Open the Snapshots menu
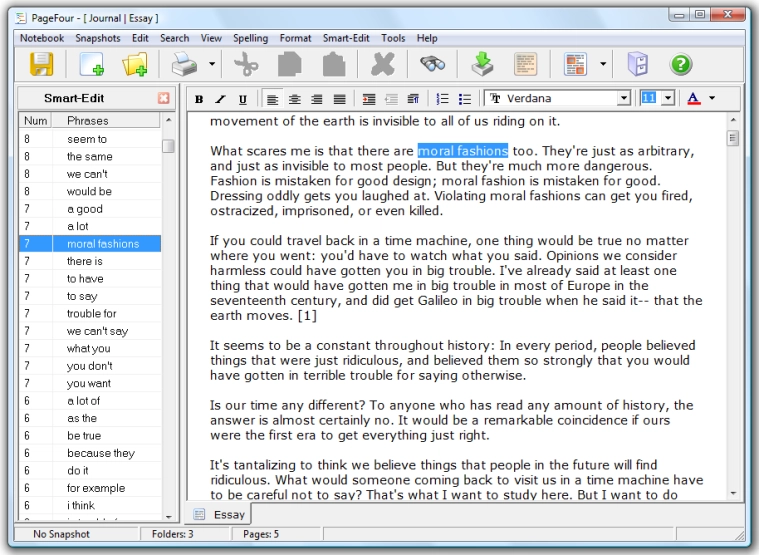 pos(98,38)
